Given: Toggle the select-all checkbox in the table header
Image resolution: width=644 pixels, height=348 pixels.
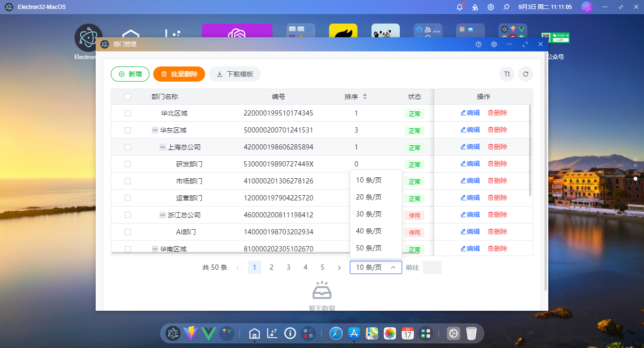Looking at the screenshot, I should point(127,96).
